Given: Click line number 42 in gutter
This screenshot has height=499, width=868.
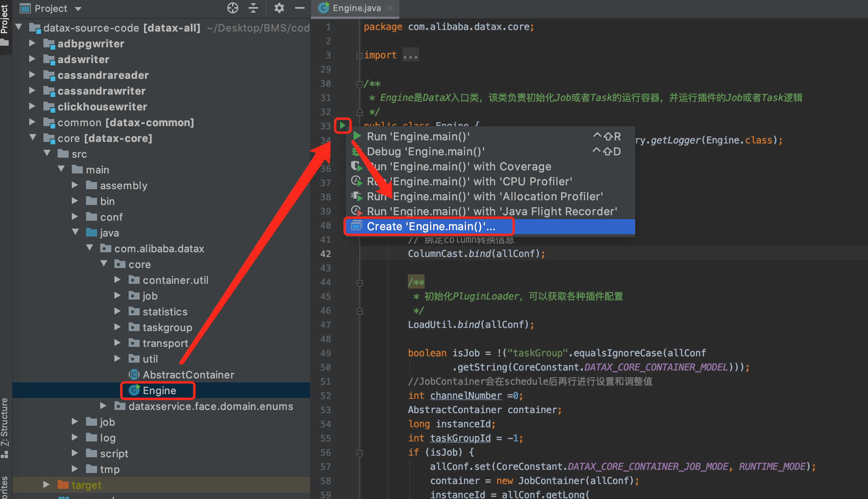Looking at the screenshot, I should pyautogui.click(x=325, y=254).
